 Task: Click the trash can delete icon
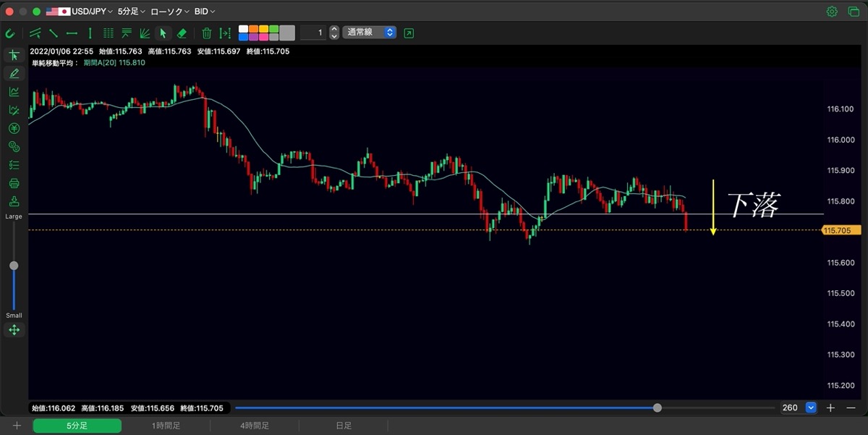click(x=207, y=33)
